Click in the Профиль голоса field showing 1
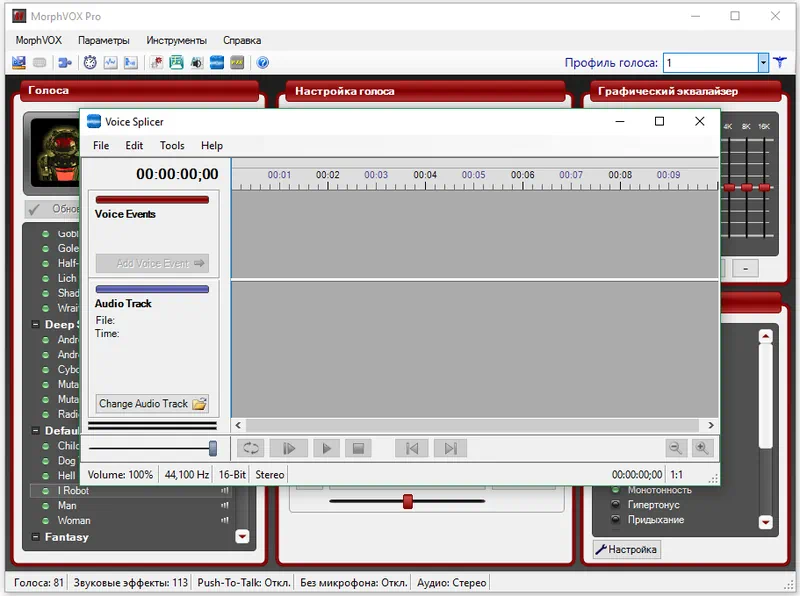Image resolution: width=800 pixels, height=596 pixels. [711, 63]
